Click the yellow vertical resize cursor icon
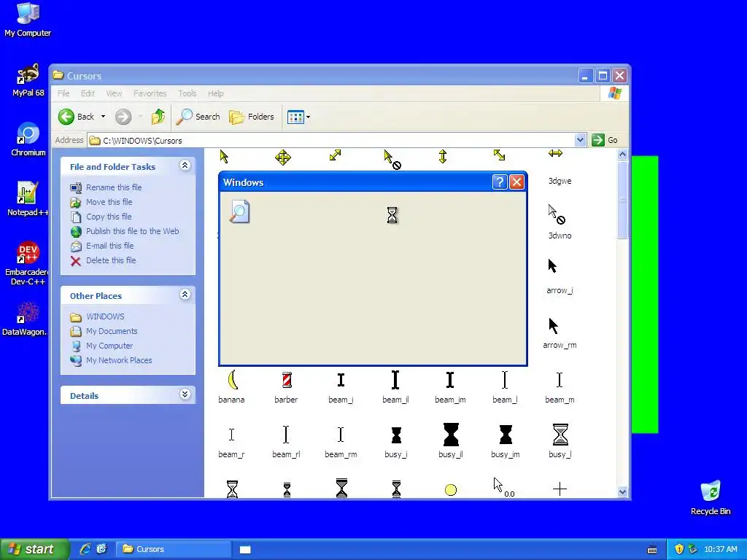Screen dimensions: 747x560 (x=443, y=157)
